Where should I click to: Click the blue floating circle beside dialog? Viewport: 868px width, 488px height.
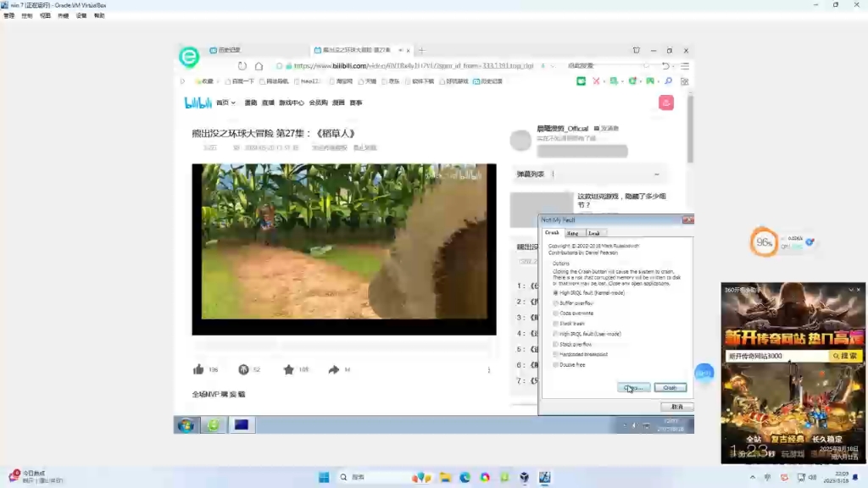pos(704,374)
